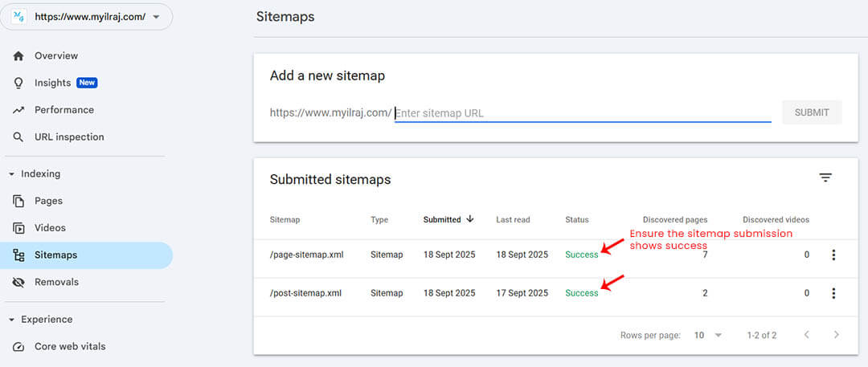Open the Rows per page dropdown

[x=709, y=336]
